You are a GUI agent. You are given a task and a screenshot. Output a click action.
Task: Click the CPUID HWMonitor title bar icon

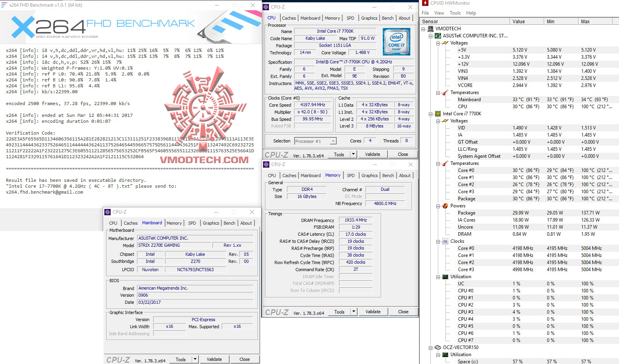tap(425, 3)
